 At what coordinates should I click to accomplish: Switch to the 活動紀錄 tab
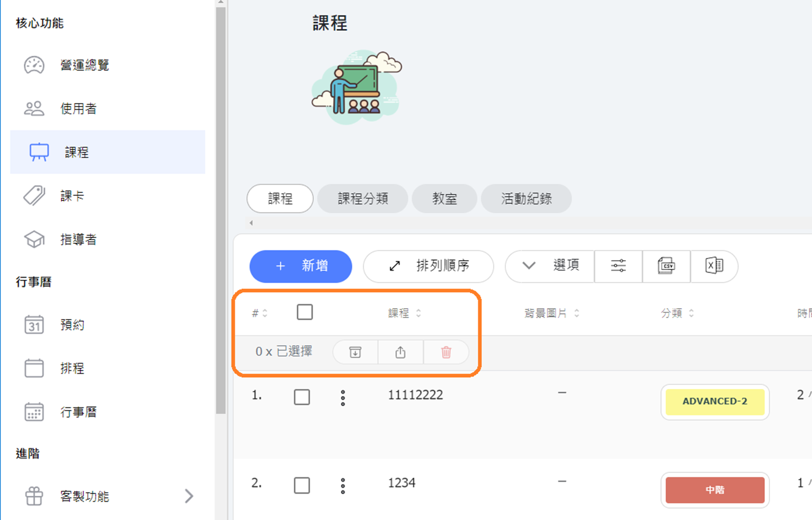(526, 199)
